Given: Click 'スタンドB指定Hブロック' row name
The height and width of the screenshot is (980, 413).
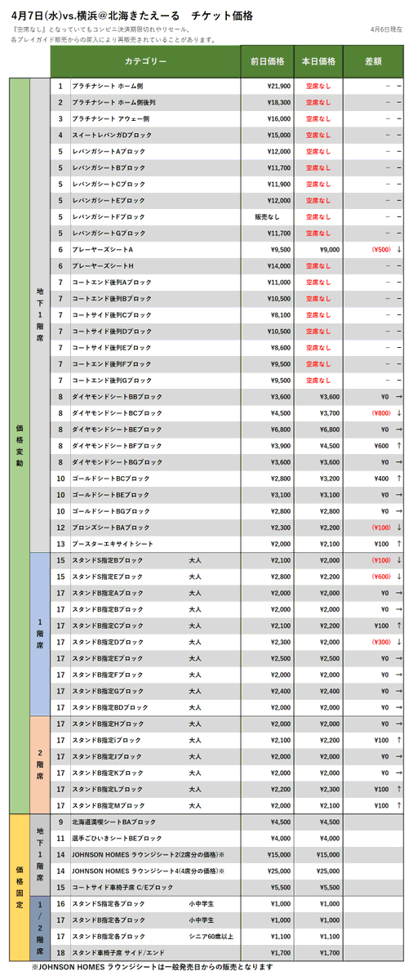Looking at the screenshot, I should (108, 724).
